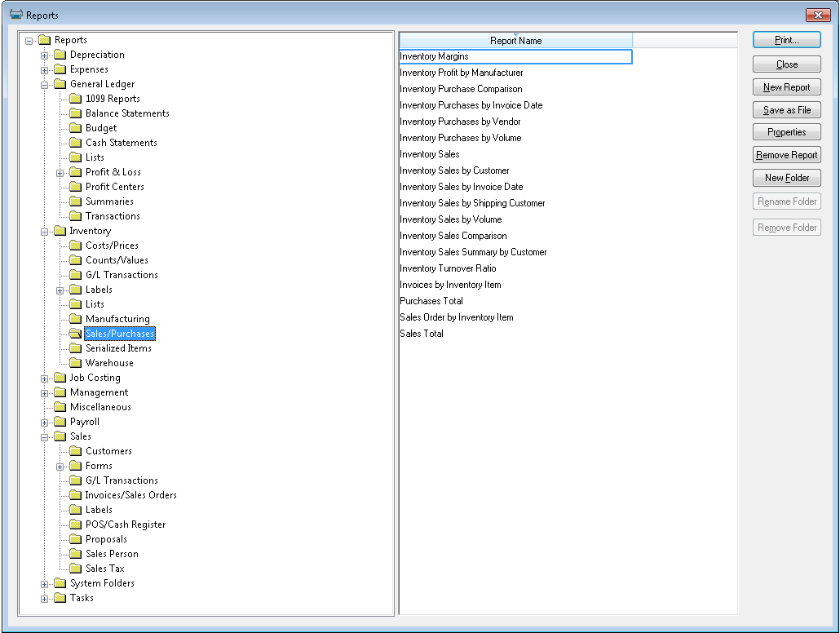Select Inventory Profit by Manufacturer report

pyautogui.click(x=462, y=73)
